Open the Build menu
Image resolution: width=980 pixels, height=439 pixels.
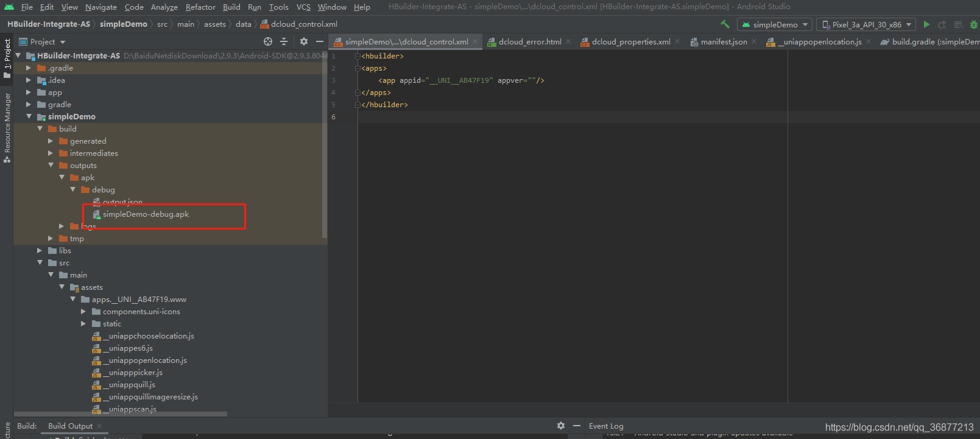coord(231,7)
